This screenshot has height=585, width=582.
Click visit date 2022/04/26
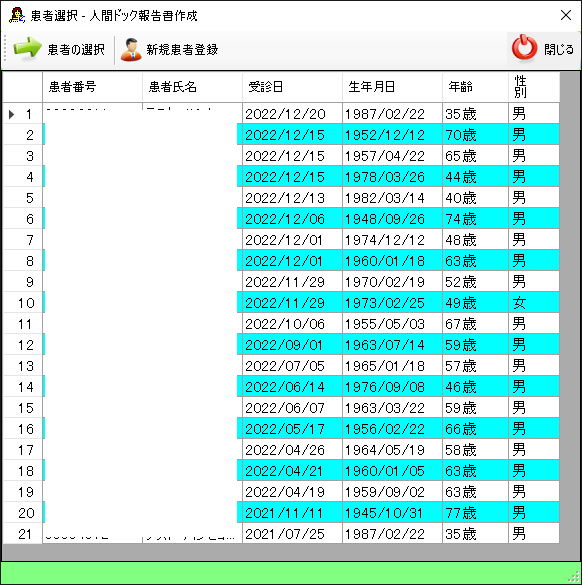click(292, 450)
